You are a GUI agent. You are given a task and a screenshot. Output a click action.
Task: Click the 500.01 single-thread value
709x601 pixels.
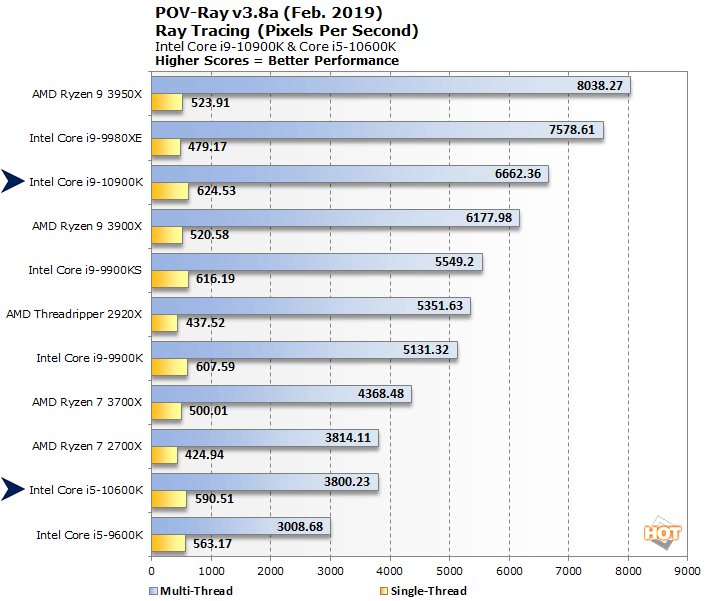(x=208, y=411)
